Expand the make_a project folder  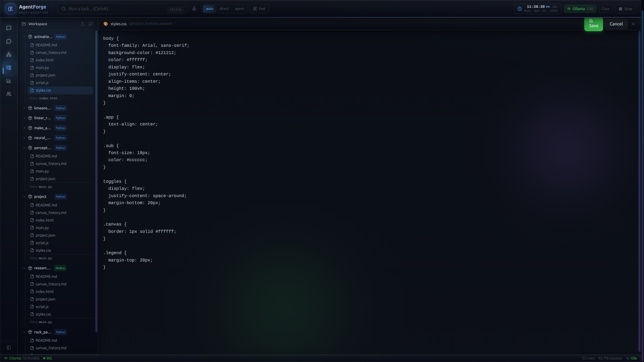24,128
